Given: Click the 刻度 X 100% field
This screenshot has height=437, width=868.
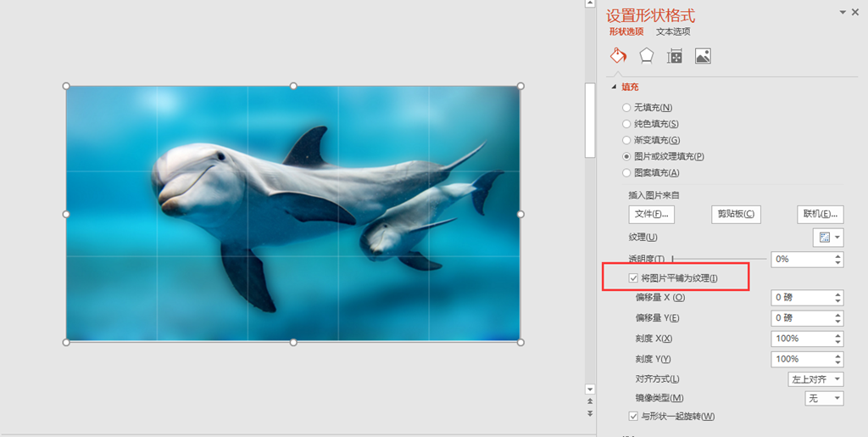Looking at the screenshot, I should 802,339.
